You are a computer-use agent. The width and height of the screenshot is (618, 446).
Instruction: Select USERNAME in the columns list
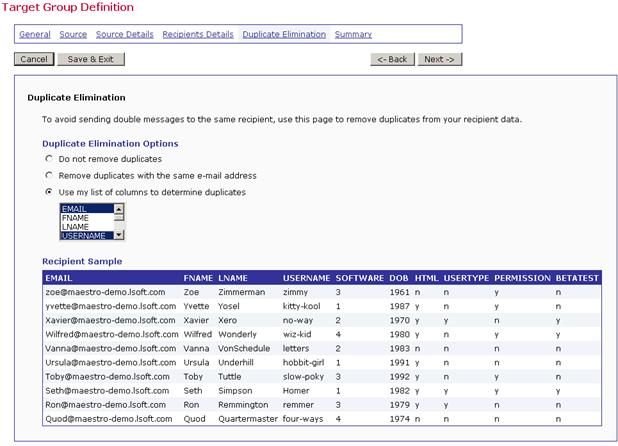pos(87,236)
